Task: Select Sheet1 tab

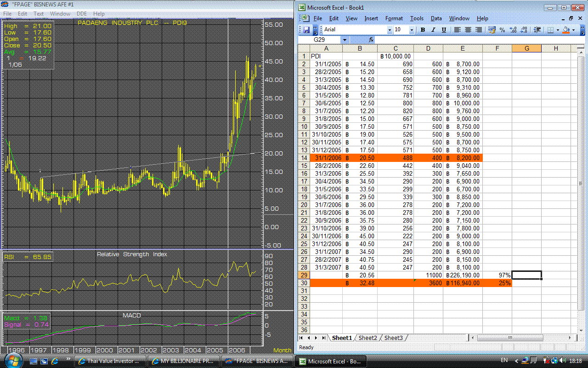Action: (342, 338)
